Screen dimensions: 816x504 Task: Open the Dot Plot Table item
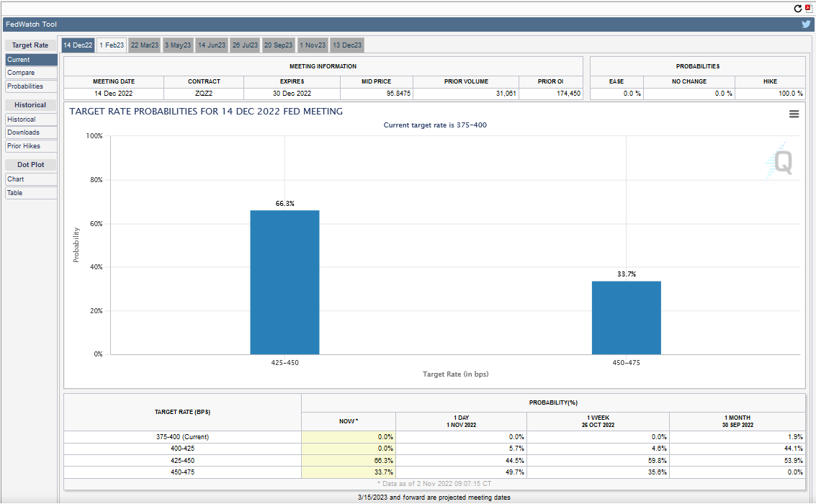click(31, 193)
